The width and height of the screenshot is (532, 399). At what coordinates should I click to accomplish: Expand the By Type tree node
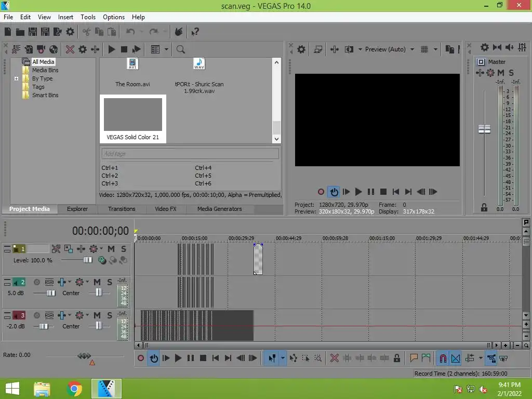point(16,79)
